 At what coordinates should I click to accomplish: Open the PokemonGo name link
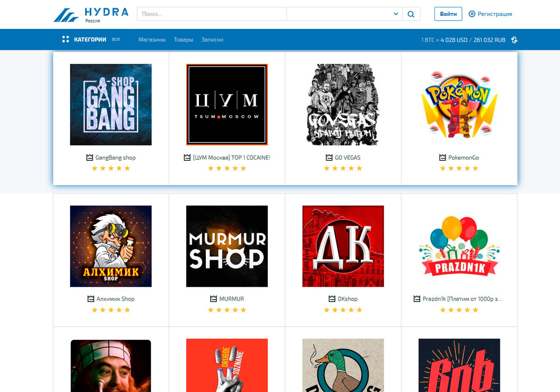[x=464, y=158]
